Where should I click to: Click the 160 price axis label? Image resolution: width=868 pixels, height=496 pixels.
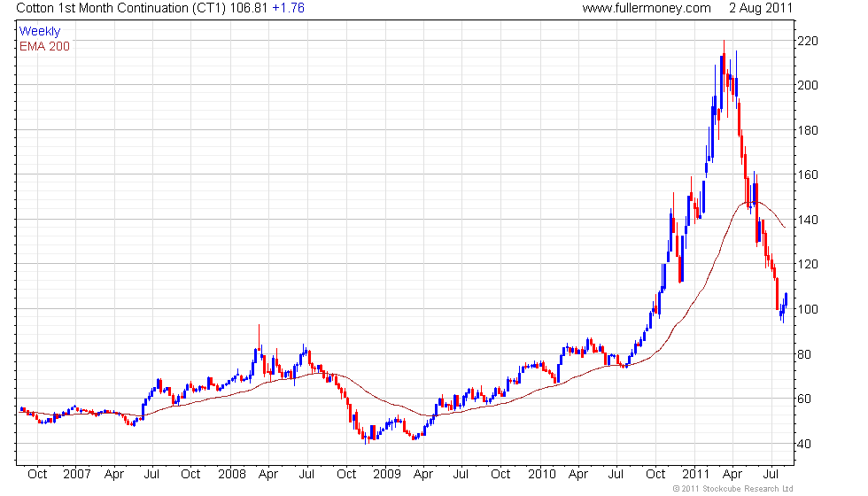[x=808, y=175]
